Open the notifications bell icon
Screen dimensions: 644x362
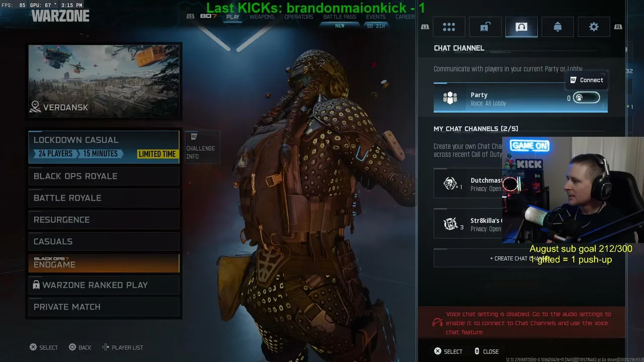pos(557,27)
